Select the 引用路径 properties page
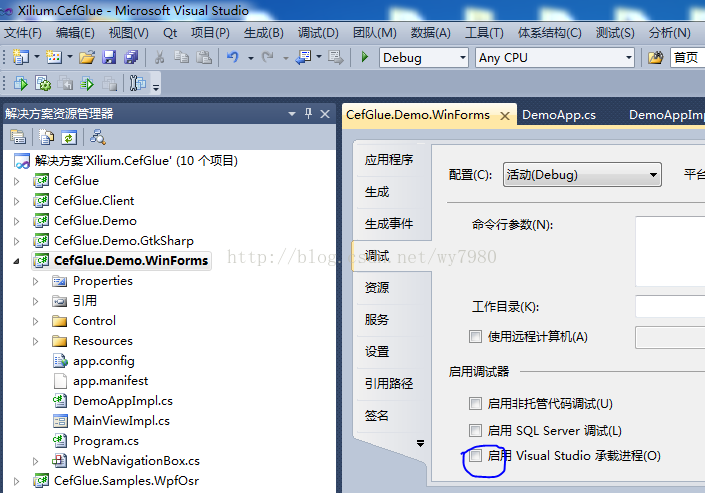The width and height of the screenshot is (705, 493). click(x=389, y=384)
